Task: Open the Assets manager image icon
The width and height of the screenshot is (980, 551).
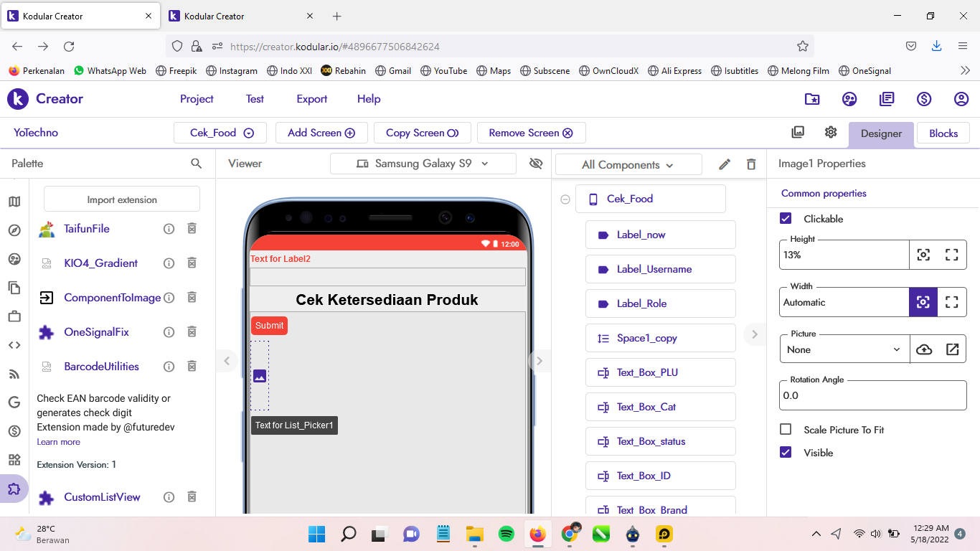Action: pos(798,133)
